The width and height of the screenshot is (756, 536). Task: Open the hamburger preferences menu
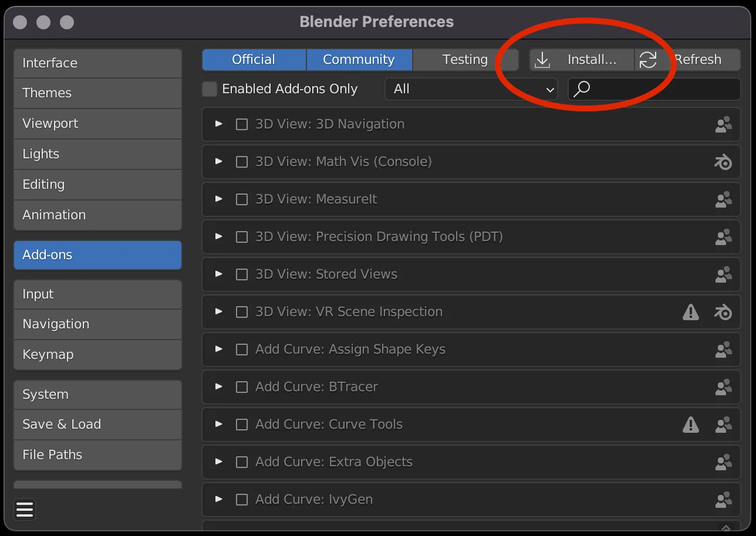coord(25,510)
